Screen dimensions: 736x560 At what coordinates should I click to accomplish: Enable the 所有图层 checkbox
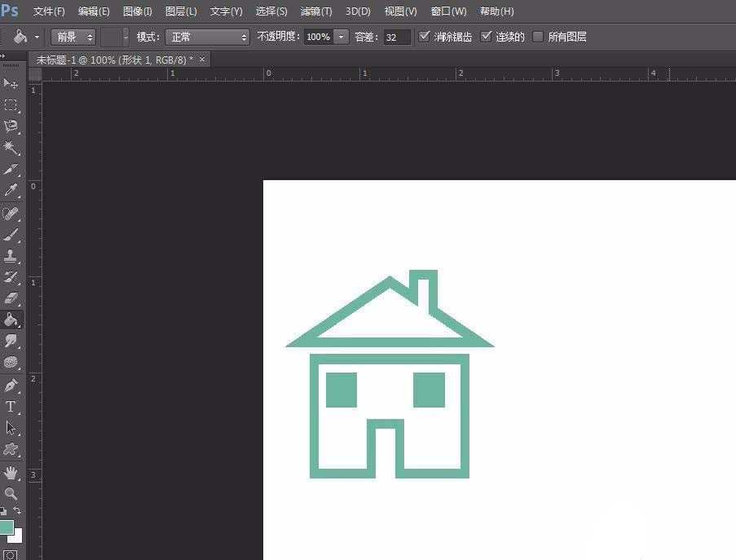(x=538, y=36)
